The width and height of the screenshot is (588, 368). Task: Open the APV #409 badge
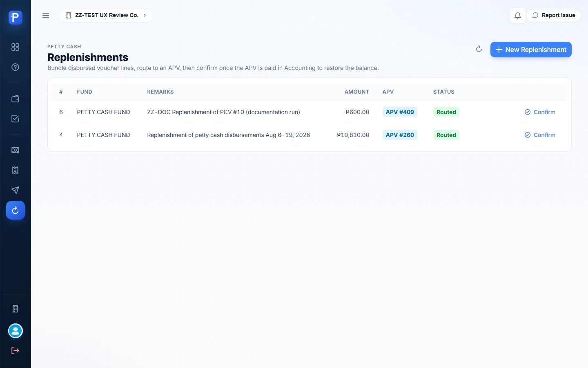[x=400, y=112]
